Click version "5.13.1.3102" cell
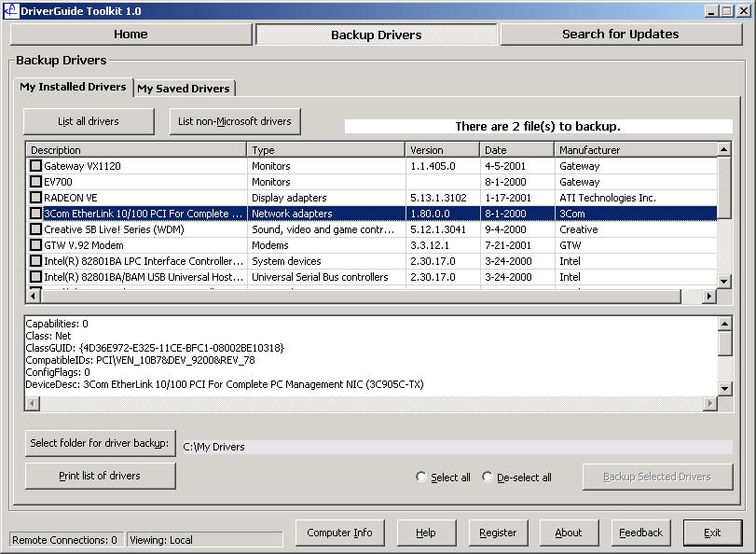Viewport: 756px width, 554px height. pyautogui.click(x=443, y=198)
